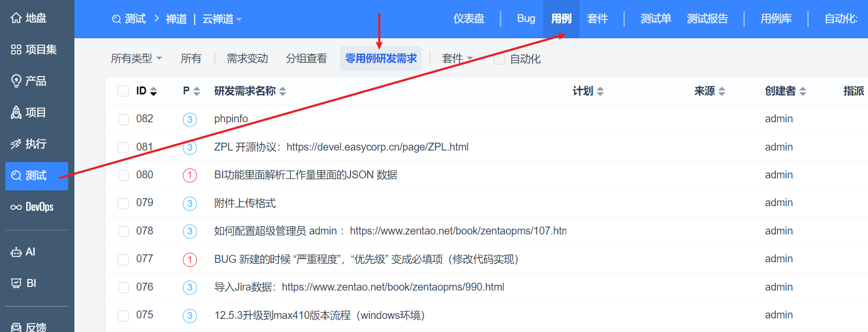
Task: Check the row 079 checkbox
Action: (x=124, y=204)
